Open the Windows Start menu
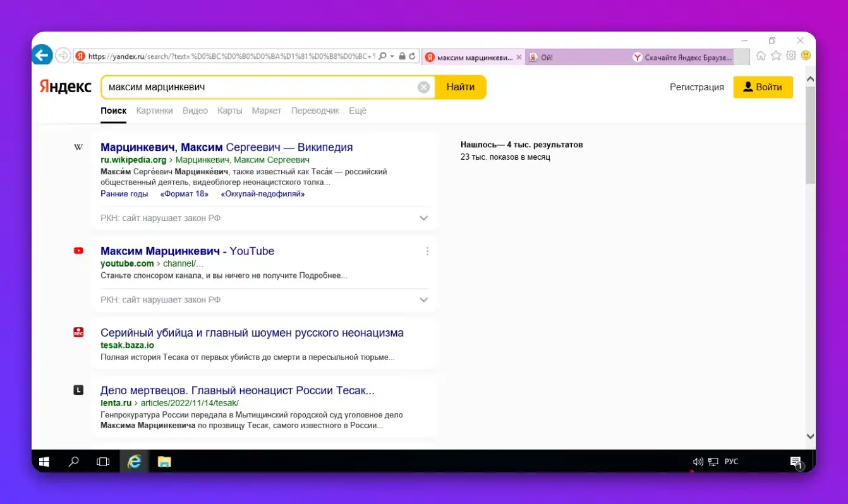Image resolution: width=848 pixels, height=504 pixels. pyautogui.click(x=44, y=462)
